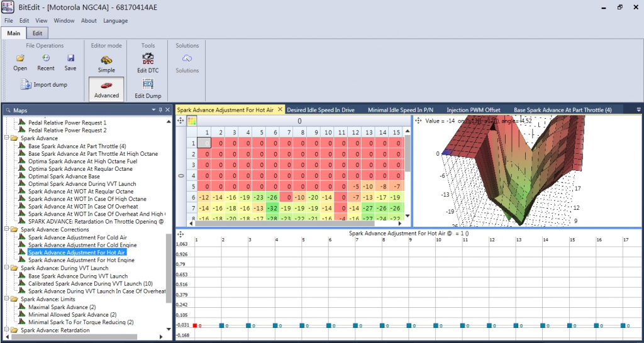Click column header 15 in the table
Screen dimensions: 644x343
point(396,132)
